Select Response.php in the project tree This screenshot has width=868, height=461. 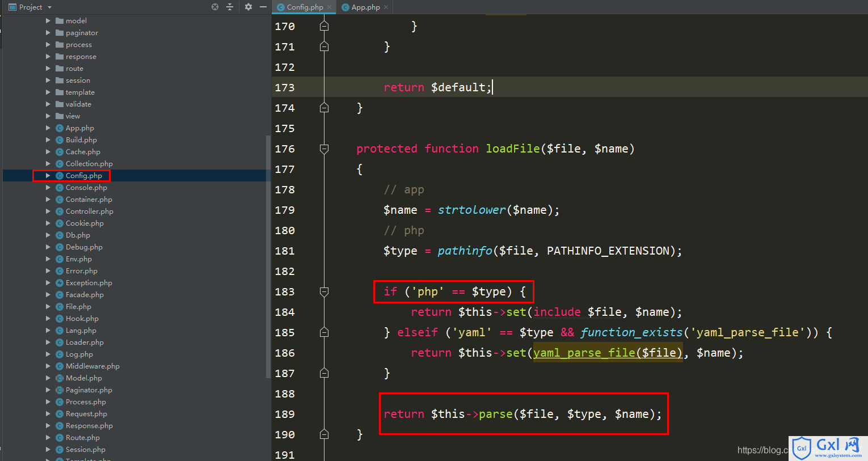coord(89,426)
